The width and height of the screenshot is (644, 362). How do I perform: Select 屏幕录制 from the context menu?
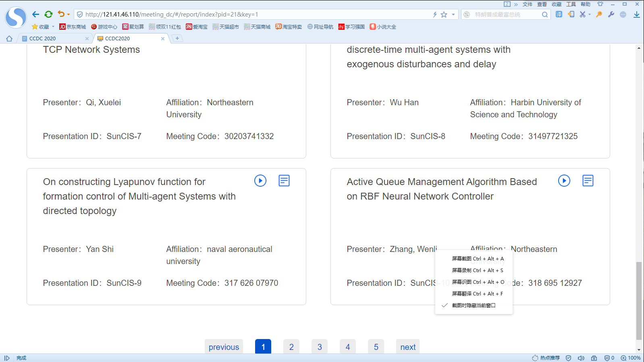click(x=477, y=270)
